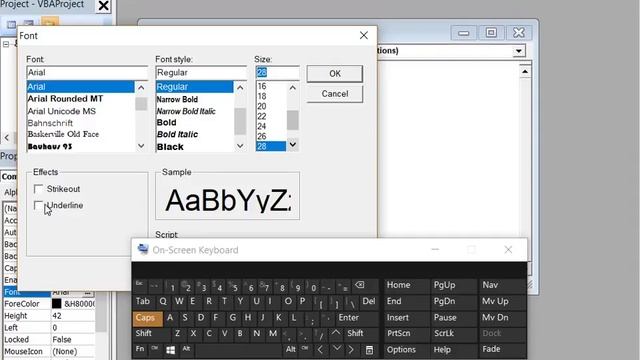Choose Baskerville Old Face font
This screenshot has height=360, width=640.
(63, 134)
